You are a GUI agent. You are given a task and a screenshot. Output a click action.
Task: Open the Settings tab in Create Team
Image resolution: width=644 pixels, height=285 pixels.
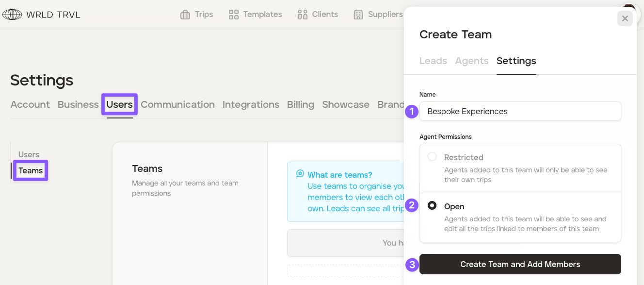[516, 61]
